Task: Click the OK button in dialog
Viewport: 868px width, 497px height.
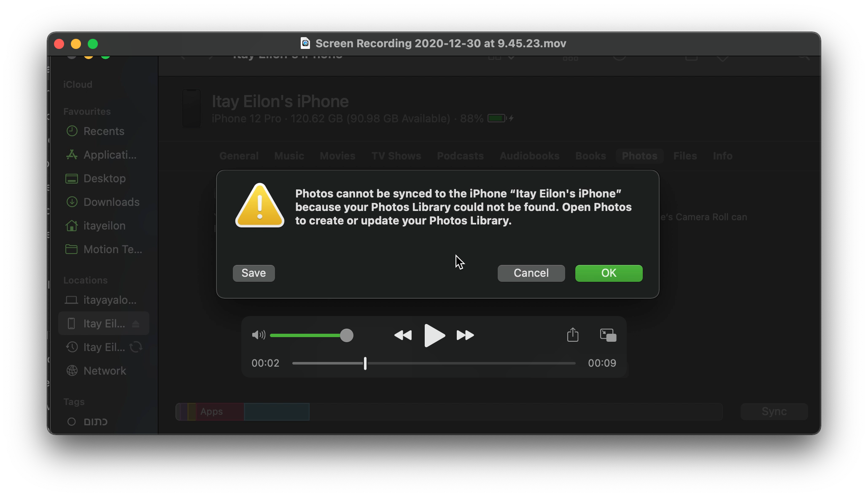Action: click(x=609, y=273)
